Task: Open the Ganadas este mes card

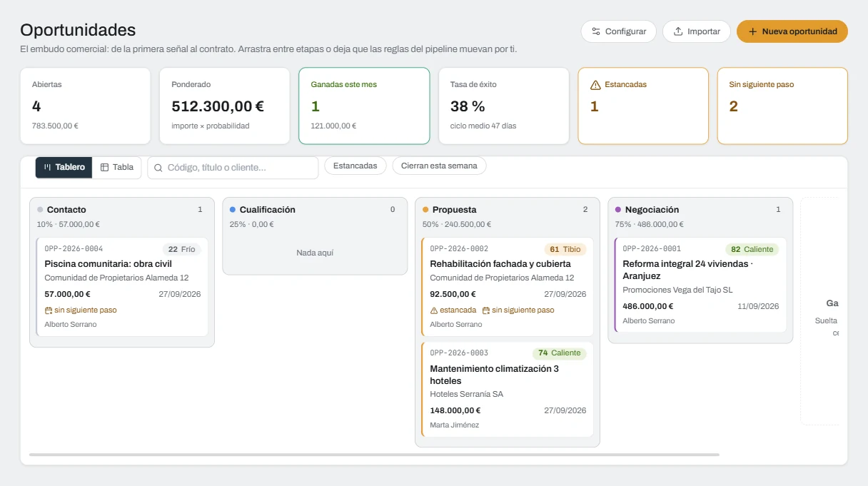Action: point(364,106)
